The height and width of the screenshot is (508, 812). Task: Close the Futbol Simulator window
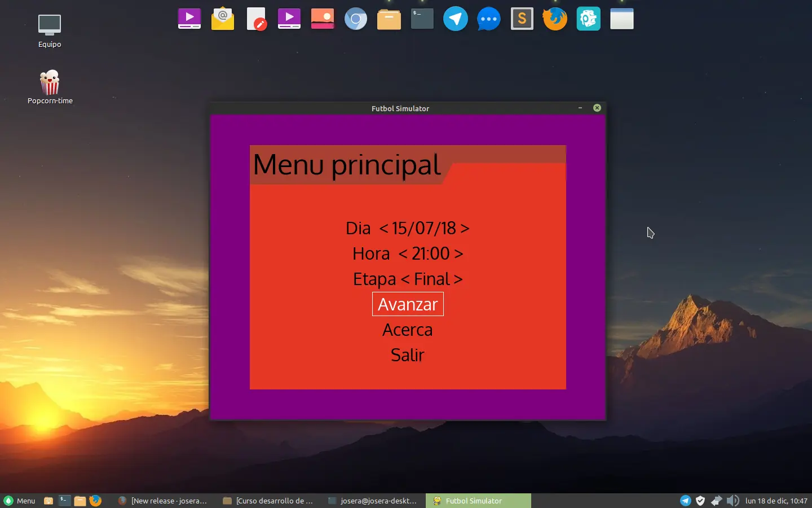[597, 108]
